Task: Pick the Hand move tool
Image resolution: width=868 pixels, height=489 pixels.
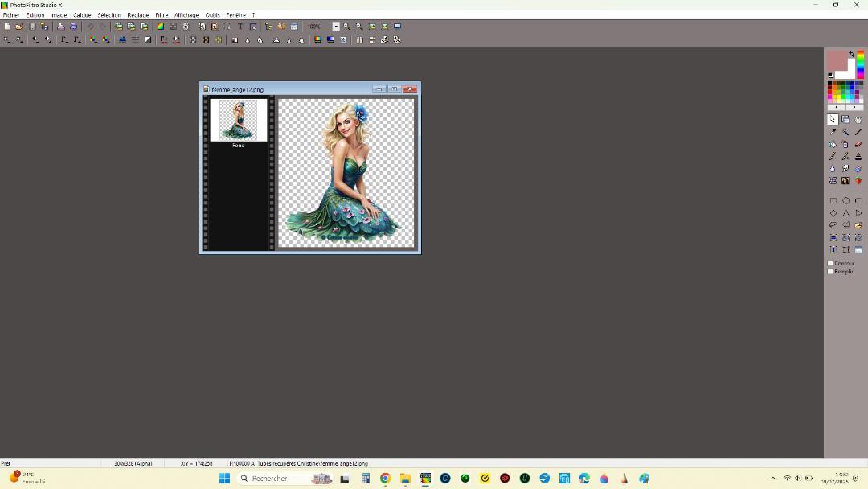Action: (x=858, y=119)
